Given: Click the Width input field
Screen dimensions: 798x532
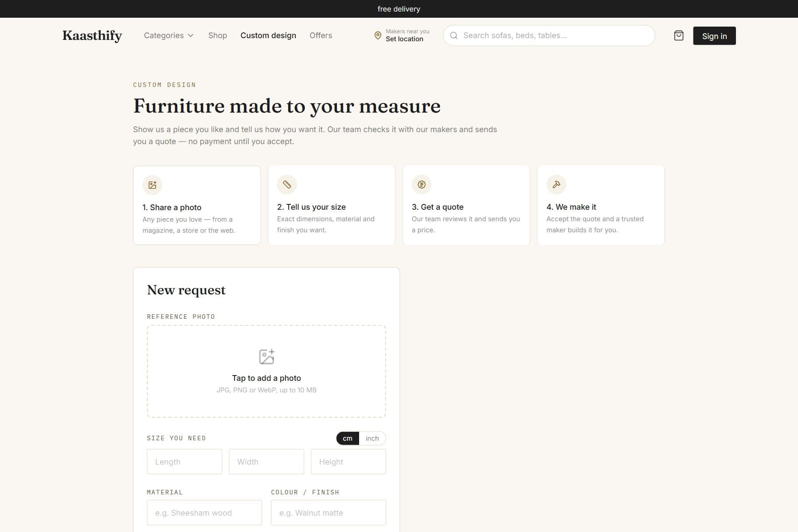Looking at the screenshot, I should click(266, 462).
